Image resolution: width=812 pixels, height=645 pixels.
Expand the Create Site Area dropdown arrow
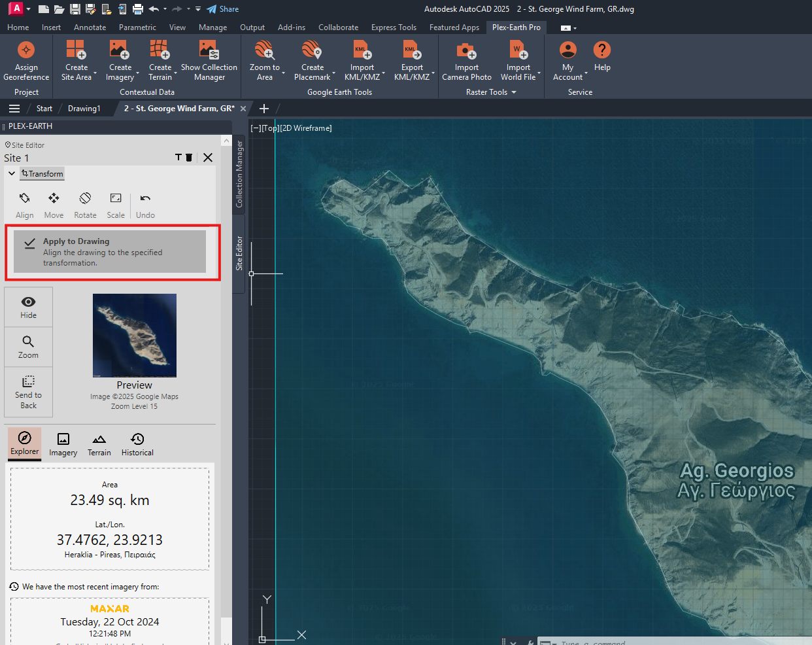pyautogui.click(x=95, y=73)
